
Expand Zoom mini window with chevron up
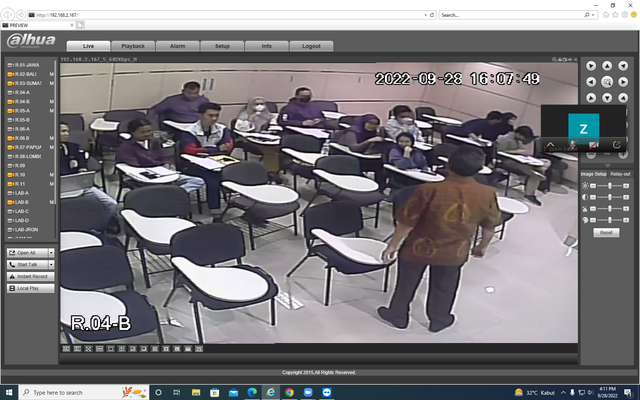(550, 144)
